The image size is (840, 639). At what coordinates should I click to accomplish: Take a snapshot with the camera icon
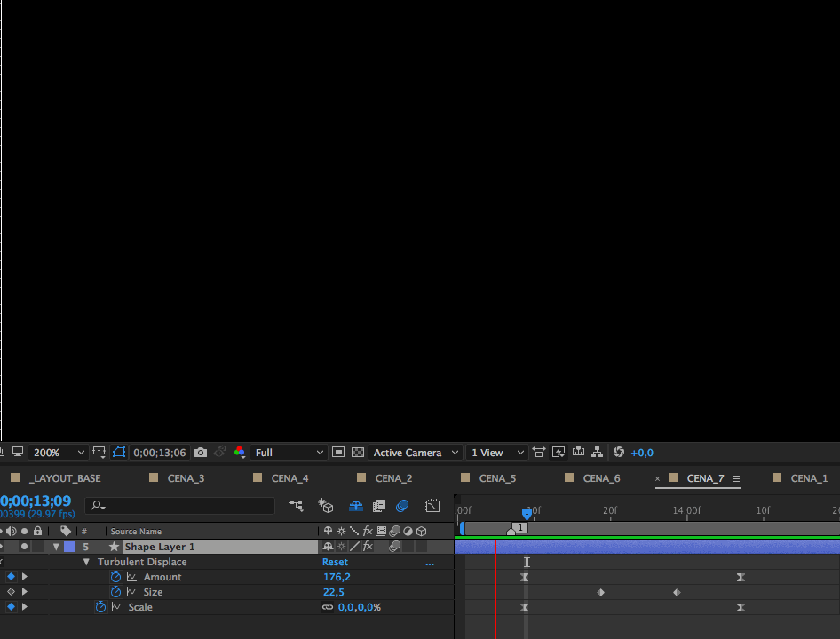pyautogui.click(x=201, y=453)
